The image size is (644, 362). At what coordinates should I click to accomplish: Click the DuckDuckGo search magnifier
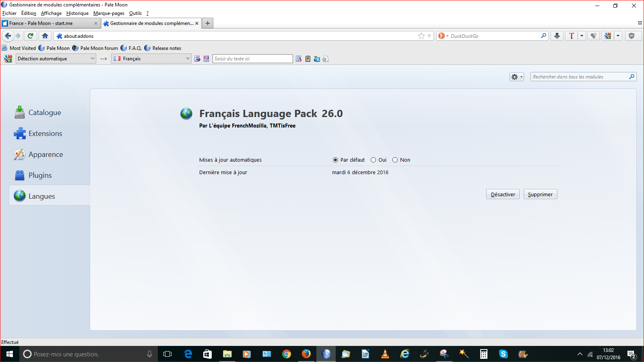click(543, 36)
